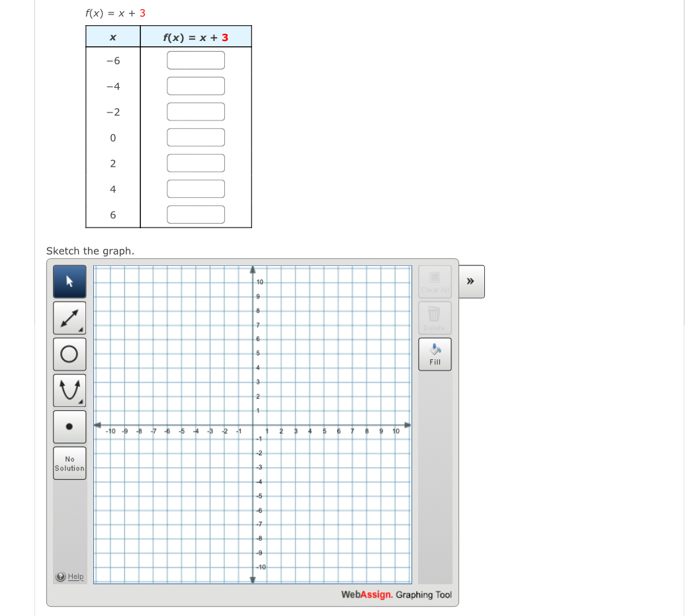
Task: Click the Delete trash can icon
Action: click(x=435, y=314)
